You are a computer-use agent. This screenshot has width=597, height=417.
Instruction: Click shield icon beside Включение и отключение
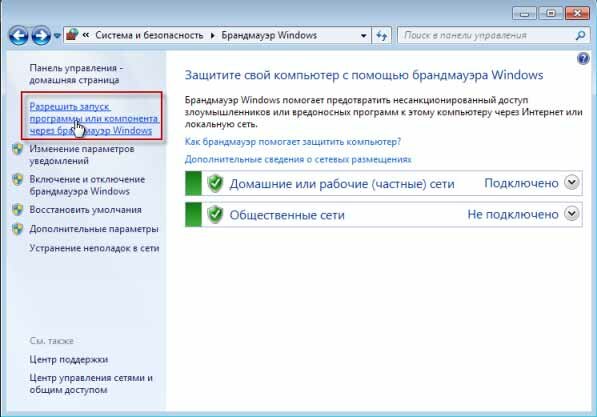(18, 179)
